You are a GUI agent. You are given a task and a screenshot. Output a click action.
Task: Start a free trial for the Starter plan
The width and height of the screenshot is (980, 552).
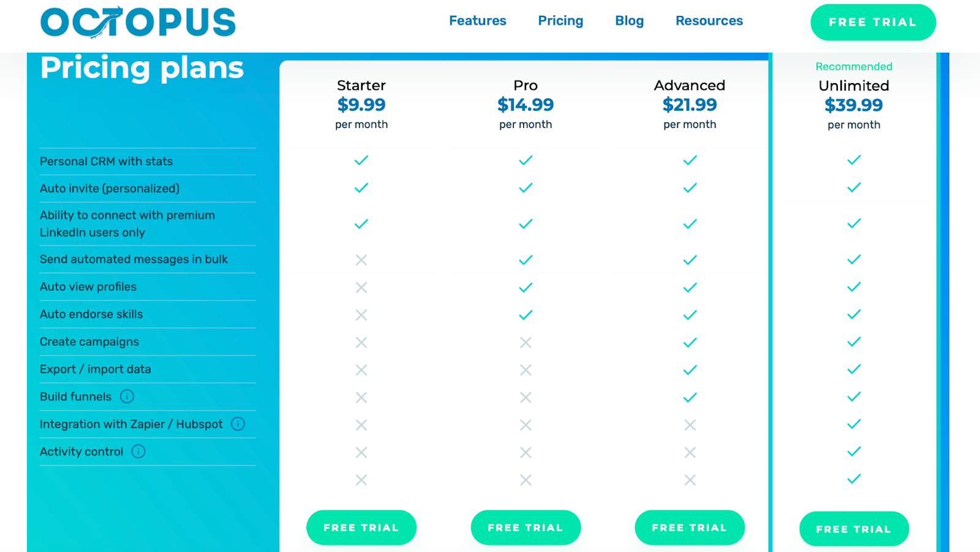click(361, 527)
